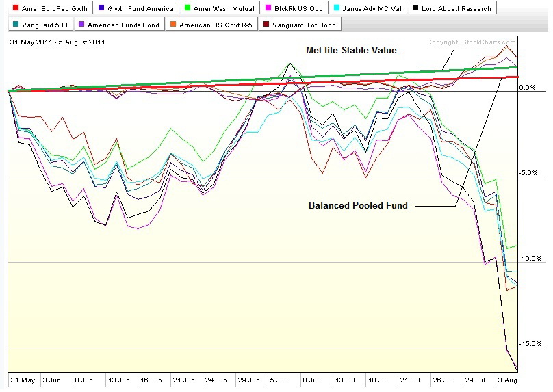
Task: Click the 8 Jul date label
Action: tap(311, 380)
